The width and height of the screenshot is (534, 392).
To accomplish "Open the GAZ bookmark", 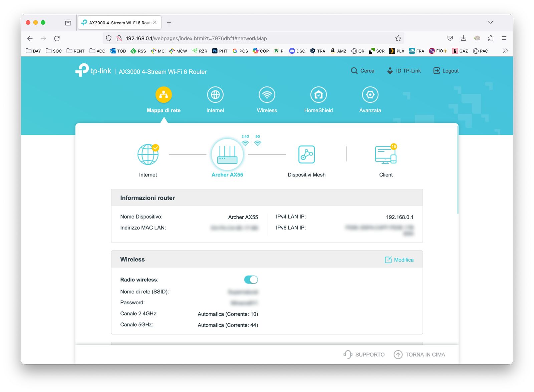I will click(x=460, y=51).
